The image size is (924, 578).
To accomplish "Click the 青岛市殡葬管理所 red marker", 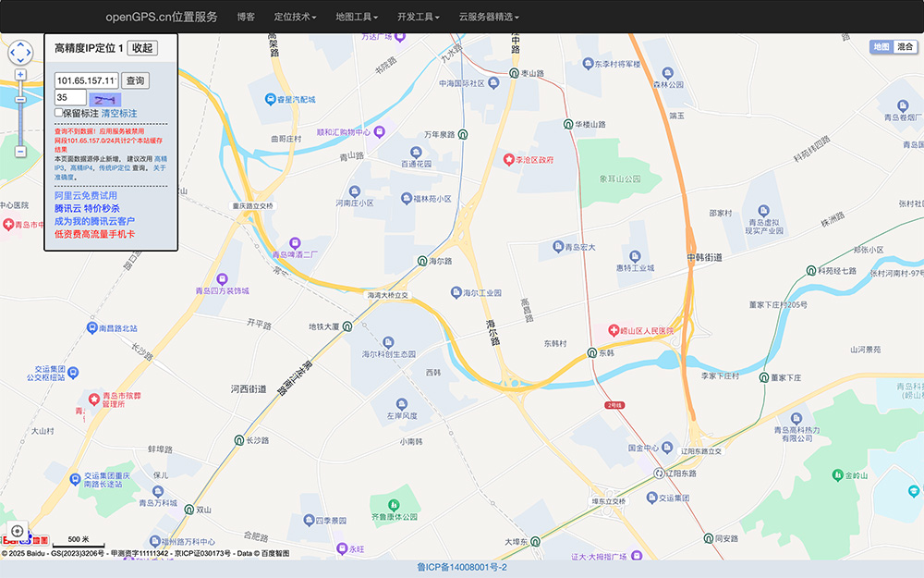I will click(x=93, y=400).
